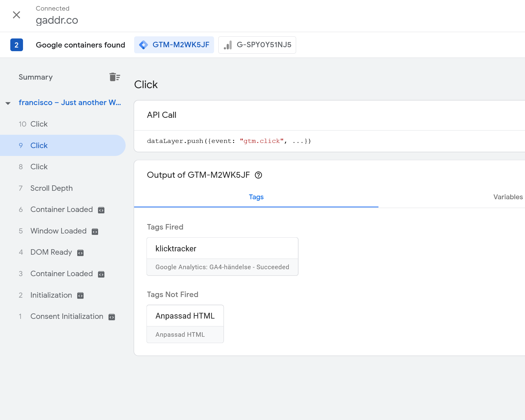The width and height of the screenshot is (525, 420).
Task: Switch to the Variables tab
Action: (508, 197)
